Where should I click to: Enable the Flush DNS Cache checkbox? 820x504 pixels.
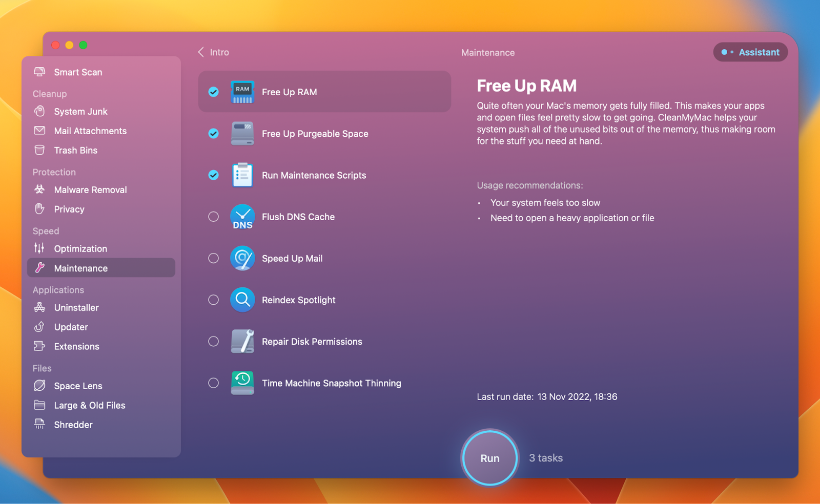(214, 217)
